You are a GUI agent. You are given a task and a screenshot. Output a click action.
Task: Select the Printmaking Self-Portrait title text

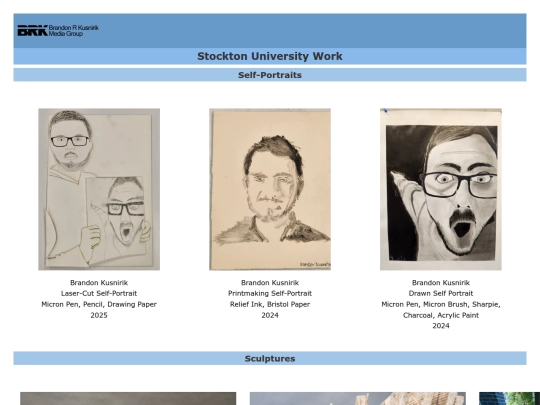[270, 293]
